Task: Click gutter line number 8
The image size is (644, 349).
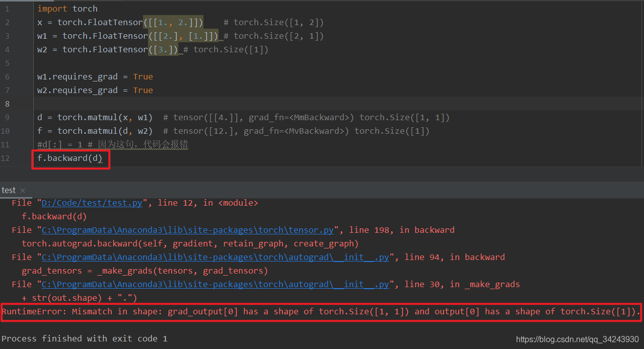Action: point(7,104)
